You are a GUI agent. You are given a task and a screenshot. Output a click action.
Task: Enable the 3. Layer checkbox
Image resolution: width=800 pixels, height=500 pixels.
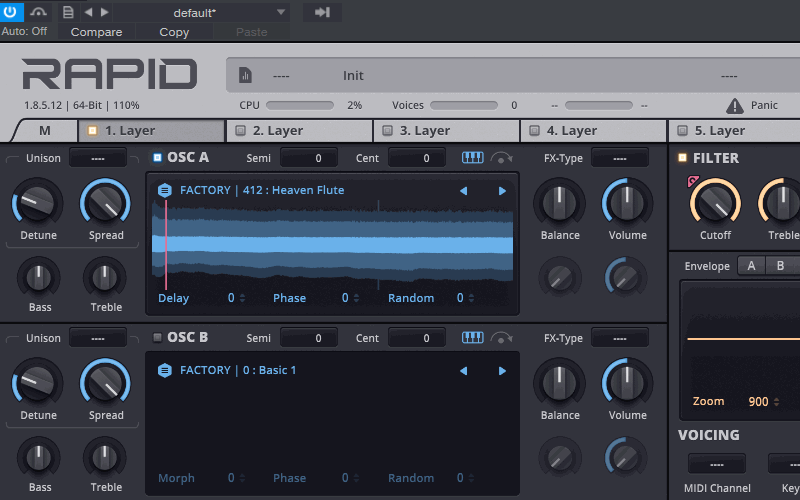[x=387, y=131]
